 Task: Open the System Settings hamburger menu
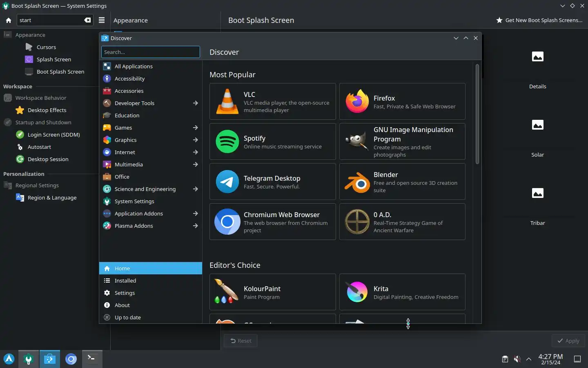click(102, 20)
